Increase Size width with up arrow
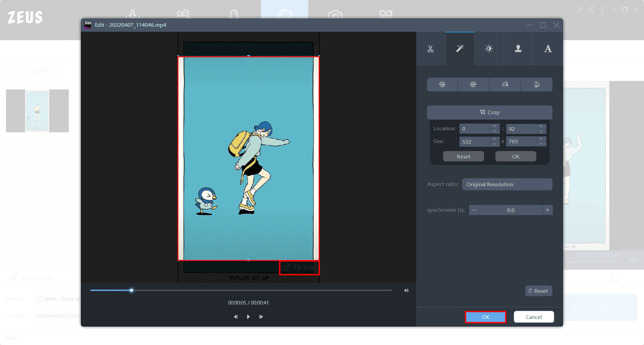This screenshot has height=345, width=644. pyautogui.click(x=495, y=139)
